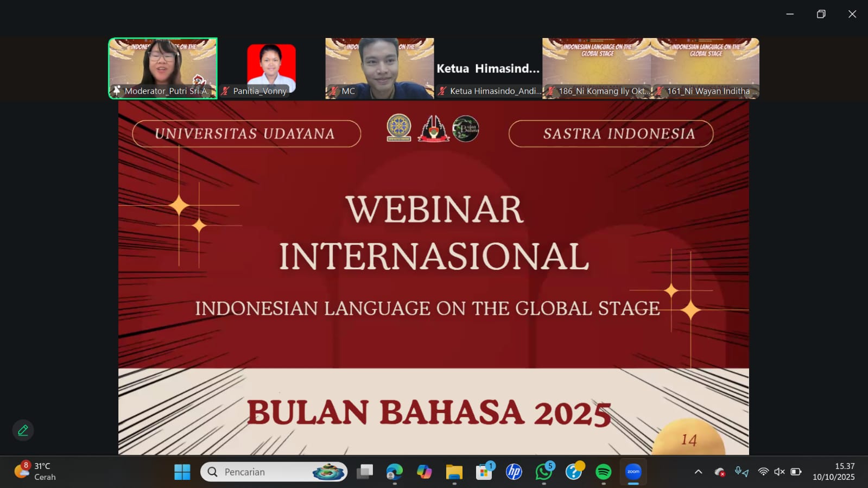Open WhatsApp from the taskbar
Viewport: 868px width, 488px height.
point(543,472)
